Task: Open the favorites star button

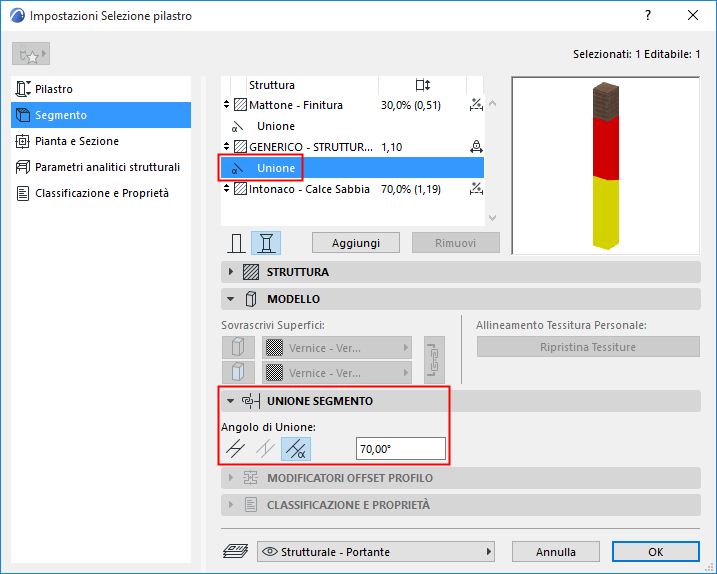Action: (x=31, y=54)
